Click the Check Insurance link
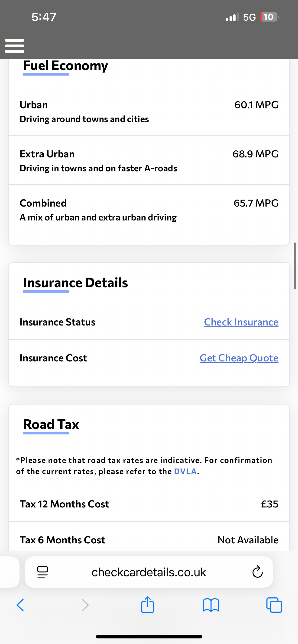Viewport: 298px width, 644px height. pos(241,322)
